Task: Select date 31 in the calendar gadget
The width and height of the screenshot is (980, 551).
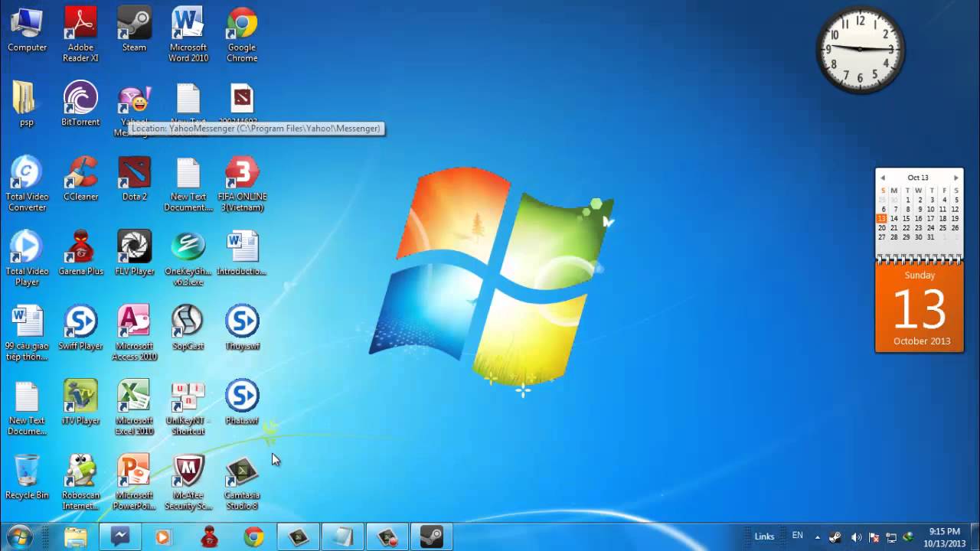Action: 930,237
